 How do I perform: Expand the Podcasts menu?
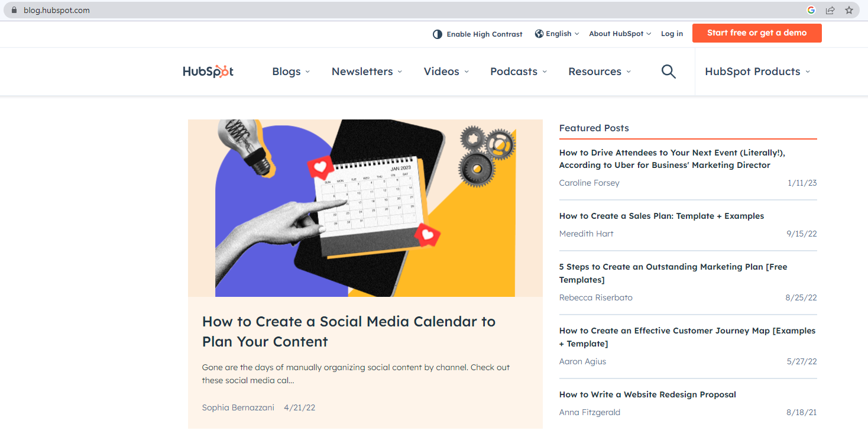tap(519, 72)
